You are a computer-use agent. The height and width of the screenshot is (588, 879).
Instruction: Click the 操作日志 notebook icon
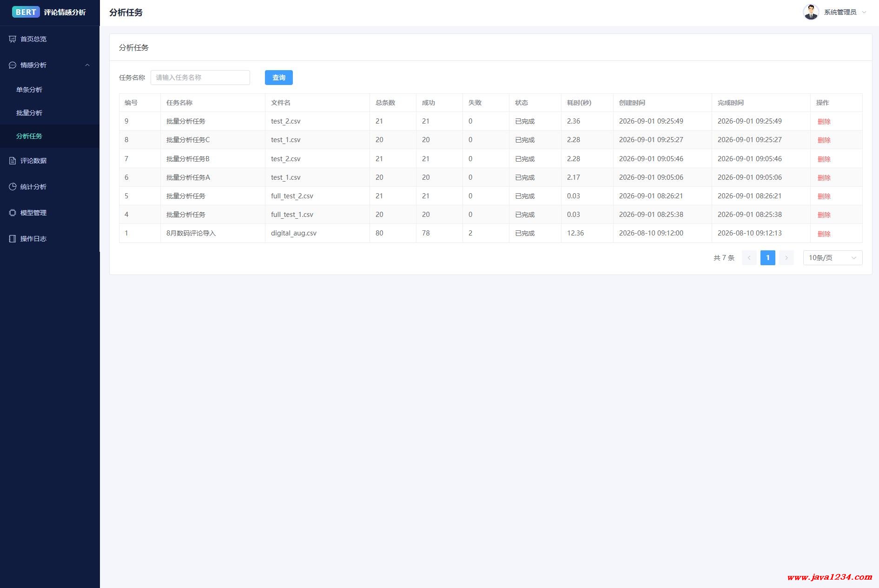tap(13, 239)
